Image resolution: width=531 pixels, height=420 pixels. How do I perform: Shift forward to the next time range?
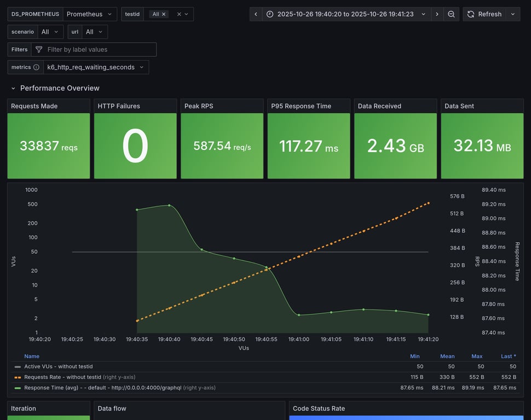pyautogui.click(x=437, y=14)
